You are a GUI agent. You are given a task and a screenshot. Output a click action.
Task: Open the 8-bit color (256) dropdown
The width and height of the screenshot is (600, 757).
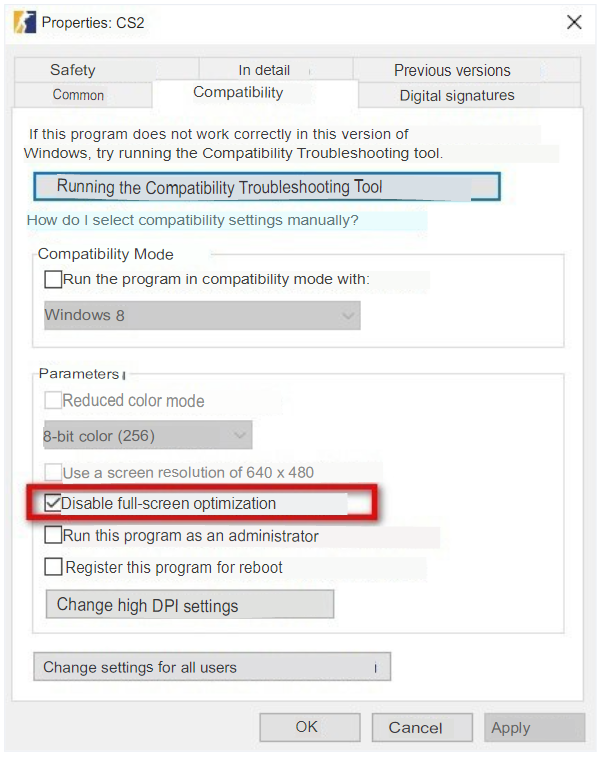click(147, 436)
